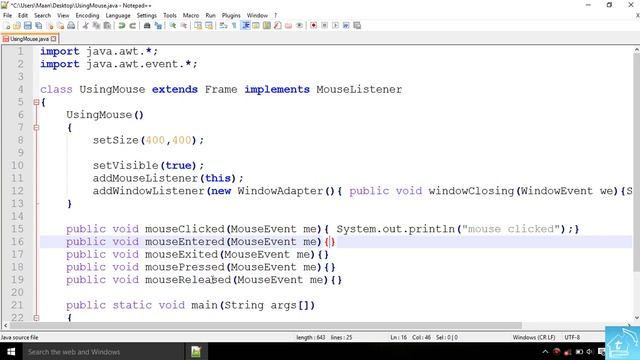This screenshot has height=360, width=640.
Task: Open the Encoding menu
Action: click(x=87, y=15)
